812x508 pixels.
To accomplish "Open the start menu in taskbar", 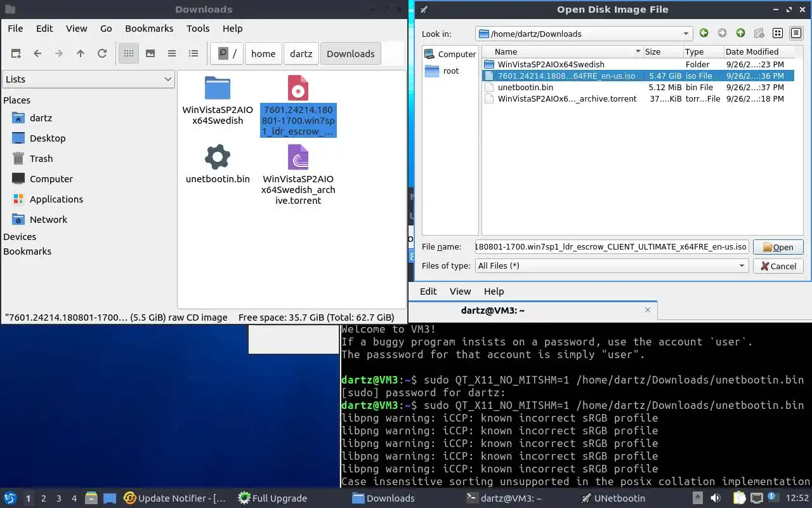I will pyautogui.click(x=10, y=498).
